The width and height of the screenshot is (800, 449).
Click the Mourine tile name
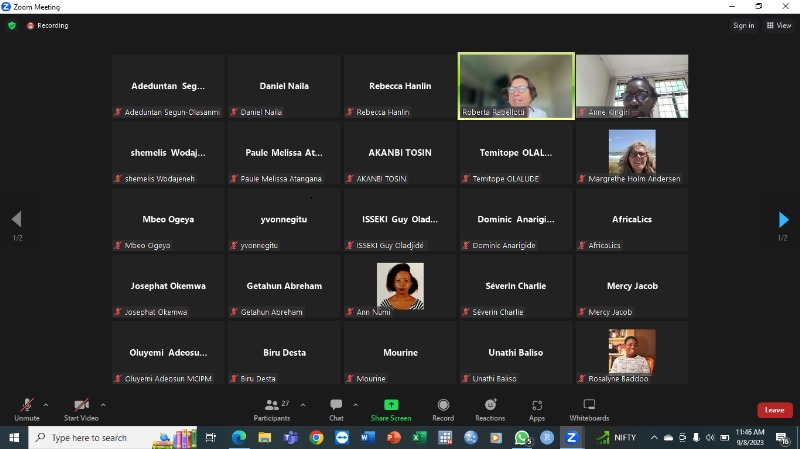point(400,353)
